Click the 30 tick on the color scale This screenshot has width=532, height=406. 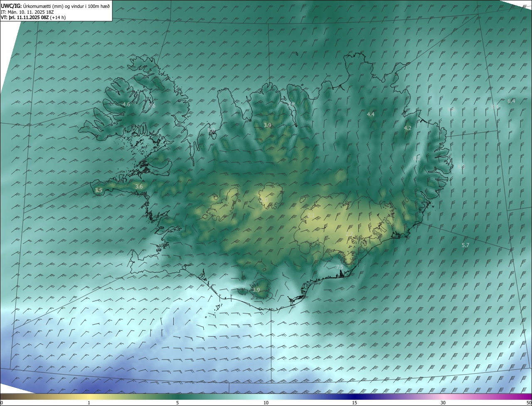[x=443, y=403]
